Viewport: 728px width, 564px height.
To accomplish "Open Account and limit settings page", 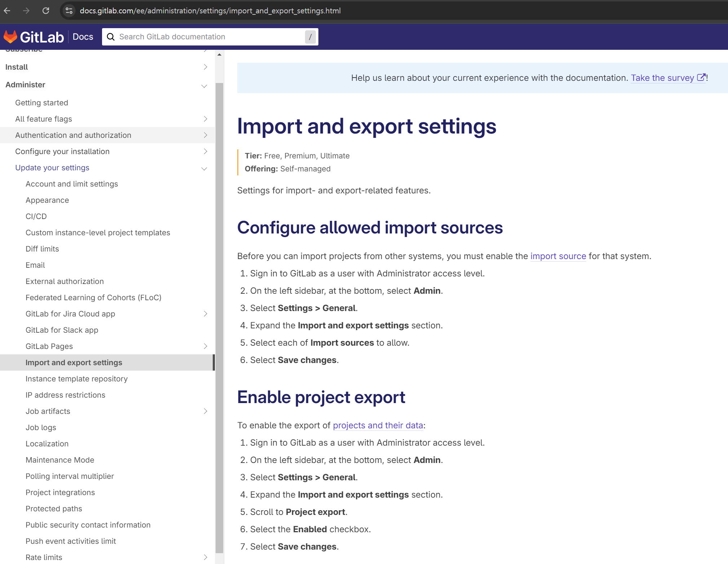I will (x=71, y=184).
